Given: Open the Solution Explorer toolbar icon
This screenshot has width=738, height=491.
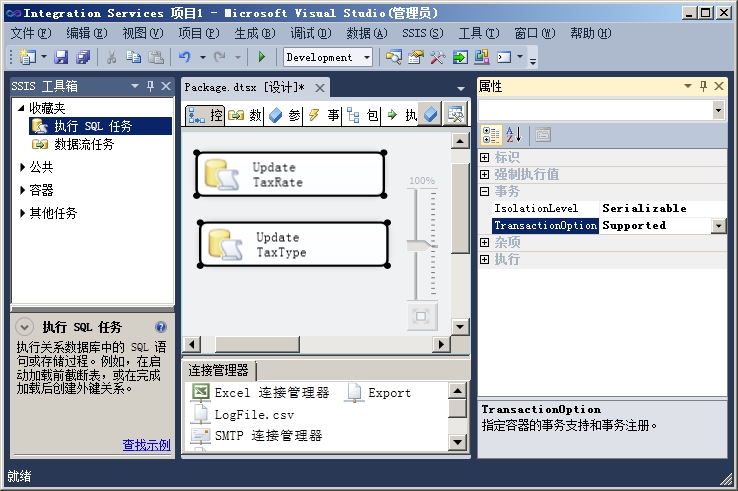Looking at the screenshot, I should [393, 57].
